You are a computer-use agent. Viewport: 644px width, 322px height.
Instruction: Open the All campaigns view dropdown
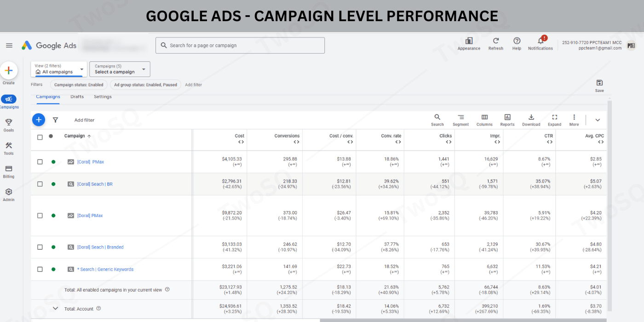tap(58, 69)
